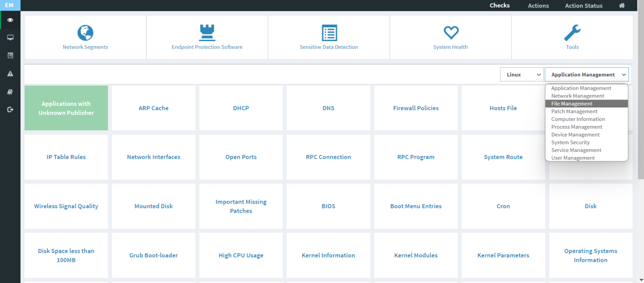This screenshot has height=283, width=644.
Task: Open the monitor icon in sidebar
Action: [x=10, y=37]
